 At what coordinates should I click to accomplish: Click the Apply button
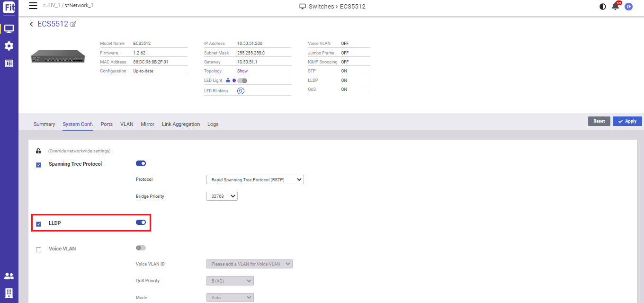coord(627,121)
